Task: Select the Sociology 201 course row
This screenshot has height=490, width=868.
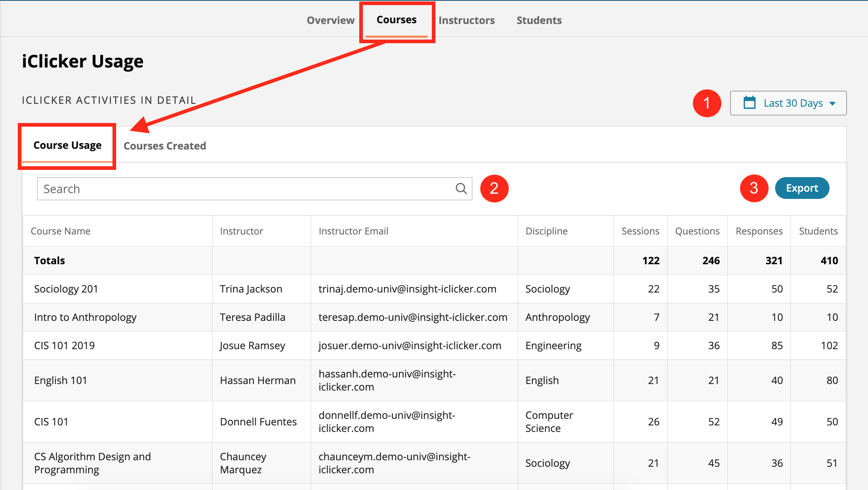Action: pos(66,289)
